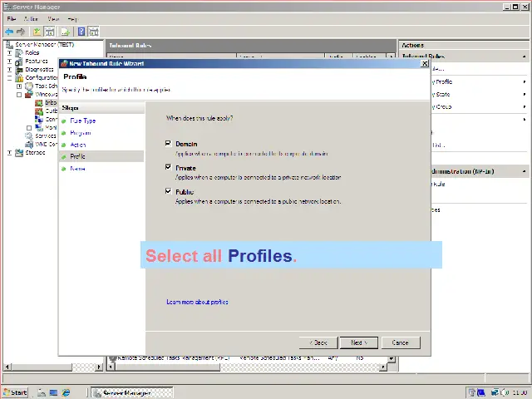Expand the Storage tree node
Screen dimensions: 532x399
pos(9,153)
